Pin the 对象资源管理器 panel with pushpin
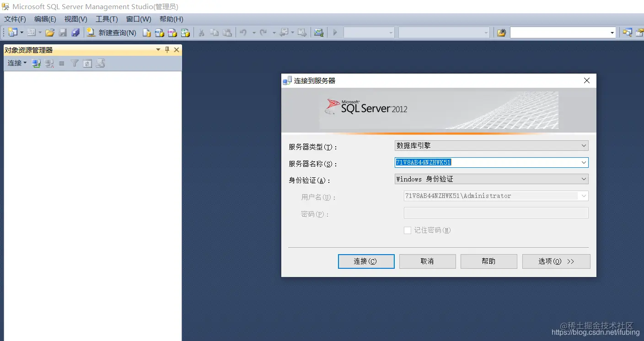Screen dimensions: 644x341 point(167,50)
